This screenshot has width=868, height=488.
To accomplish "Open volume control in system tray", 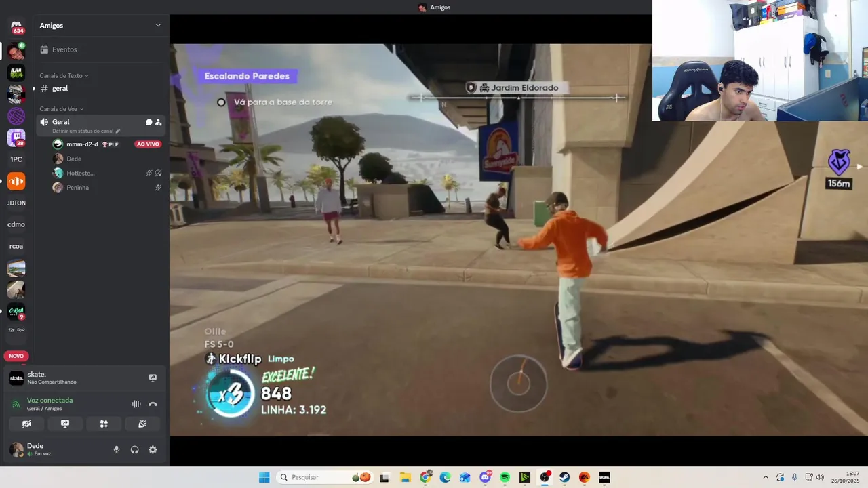I will 820,477.
